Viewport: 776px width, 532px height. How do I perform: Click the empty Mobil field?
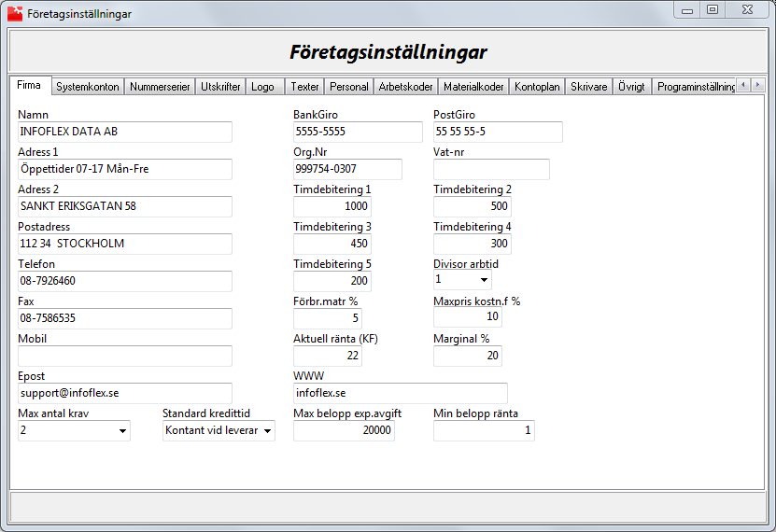pyautogui.click(x=125, y=356)
